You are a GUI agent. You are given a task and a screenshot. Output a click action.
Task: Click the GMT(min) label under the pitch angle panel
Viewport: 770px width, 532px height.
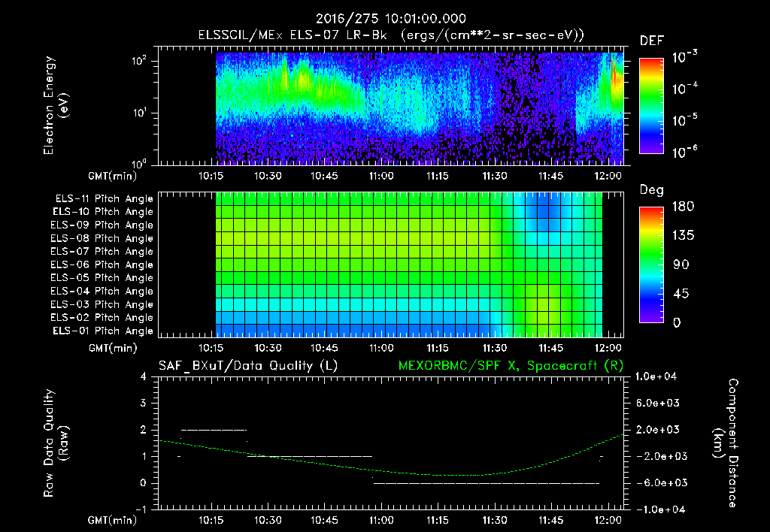pyautogui.click(x=113, y=349)
